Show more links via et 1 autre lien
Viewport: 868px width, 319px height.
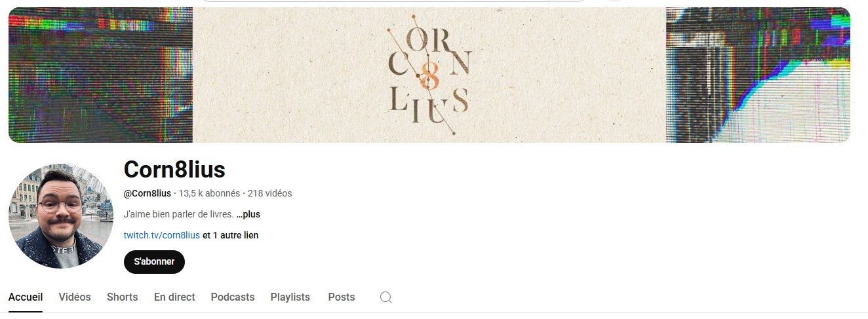pos(231,235)
